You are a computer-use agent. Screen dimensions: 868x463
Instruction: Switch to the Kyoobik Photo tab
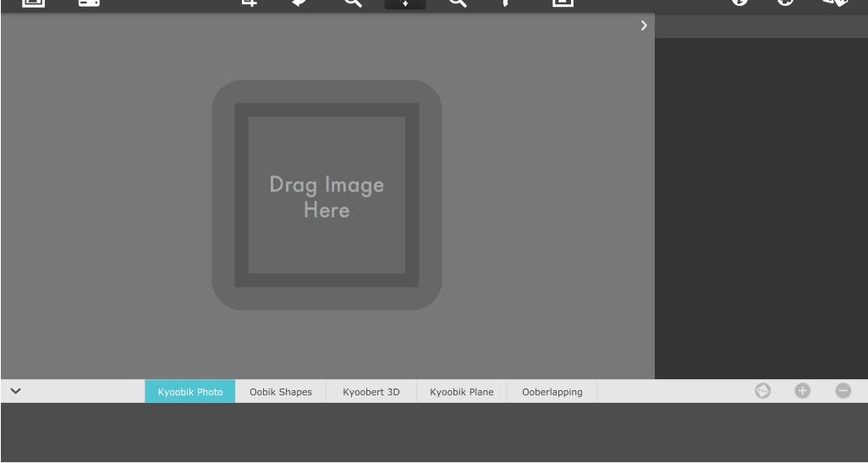(x=190, y=392)
